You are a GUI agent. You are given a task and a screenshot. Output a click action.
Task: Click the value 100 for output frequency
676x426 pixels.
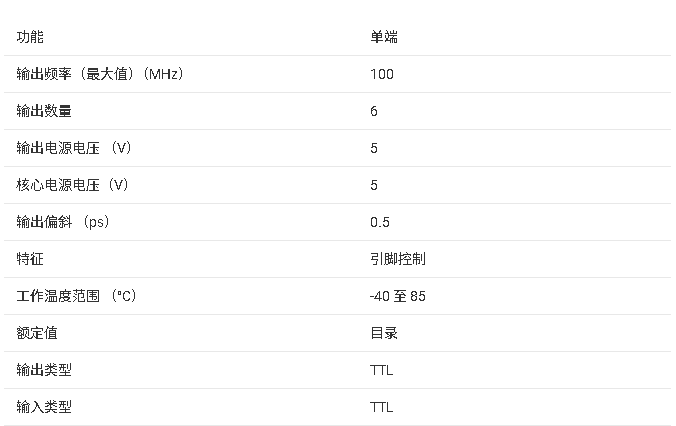click(x=382, y=74)
